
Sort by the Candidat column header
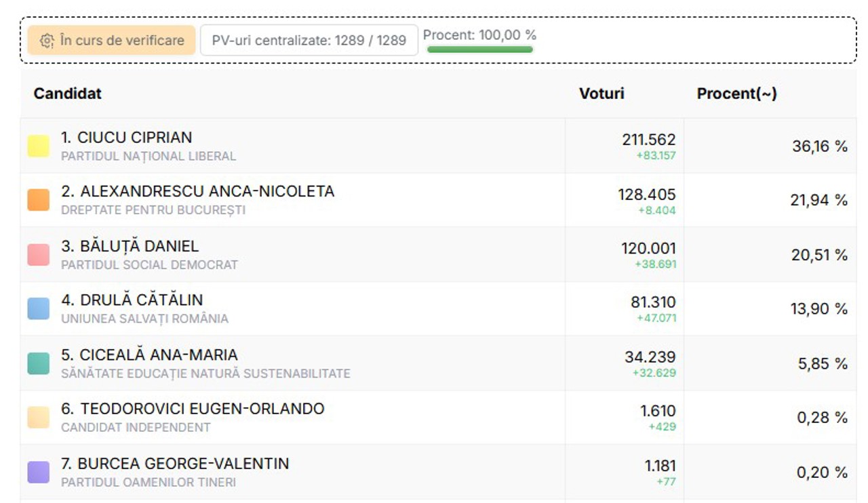tap(68, 94)
